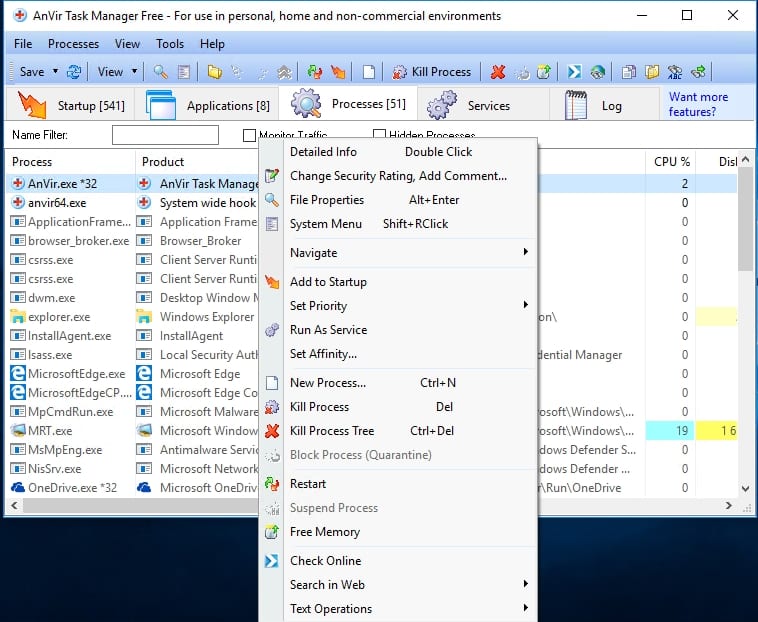This screenshot has width=758, height=622.
Task: Click the Free Memory toolbar icon
Action: pos(544,72)
